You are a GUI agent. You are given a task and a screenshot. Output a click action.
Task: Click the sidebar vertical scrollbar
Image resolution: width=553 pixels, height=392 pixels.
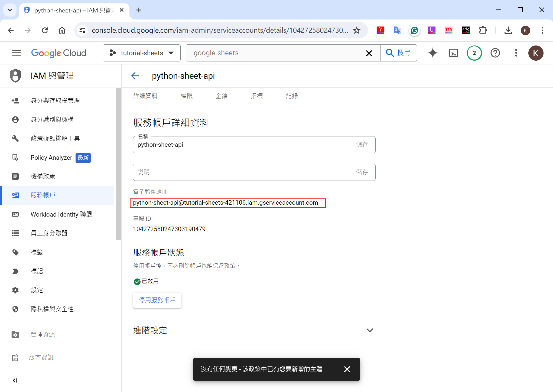click(x=119, y=164)
